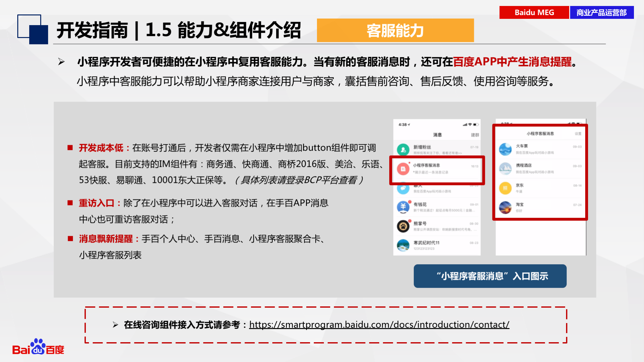The image size is (644, 362).
Task: Tap the 火车票 blue avatar icon
Action: point(505,149)
